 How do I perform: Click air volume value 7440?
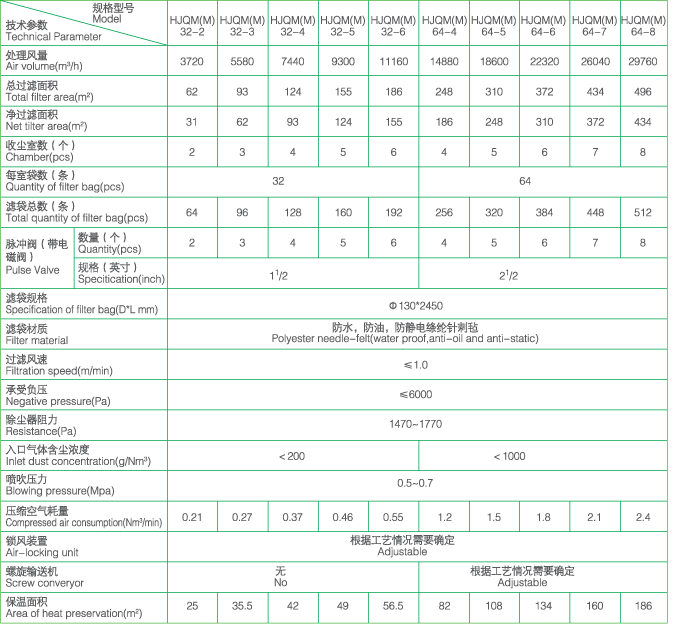(293, 61)
